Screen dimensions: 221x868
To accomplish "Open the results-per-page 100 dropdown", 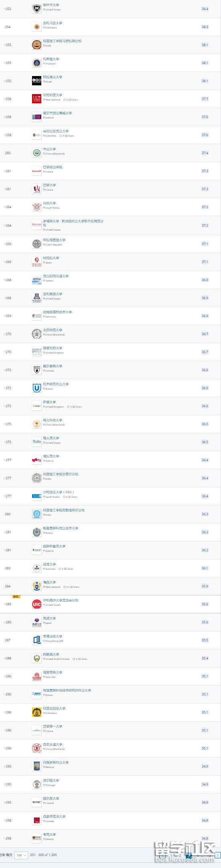I will (21, 855).
